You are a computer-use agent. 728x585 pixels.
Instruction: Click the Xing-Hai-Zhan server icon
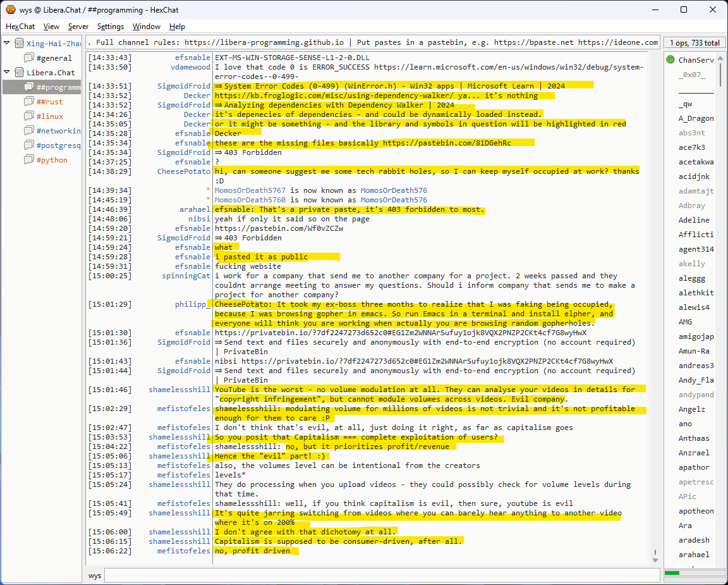(19, 44)
